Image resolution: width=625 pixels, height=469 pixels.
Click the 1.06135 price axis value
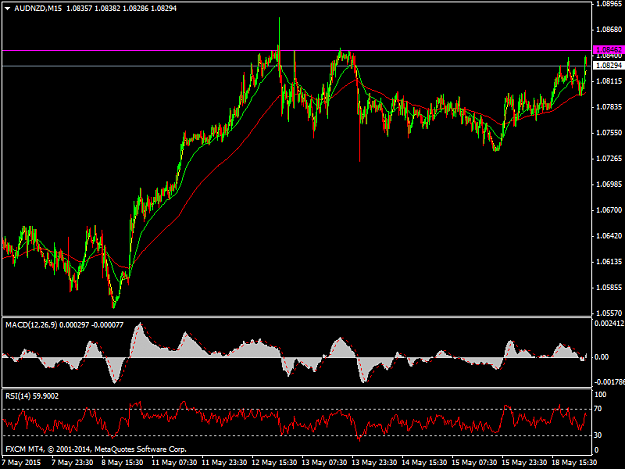pyautogui.click(x=609, y=262)
